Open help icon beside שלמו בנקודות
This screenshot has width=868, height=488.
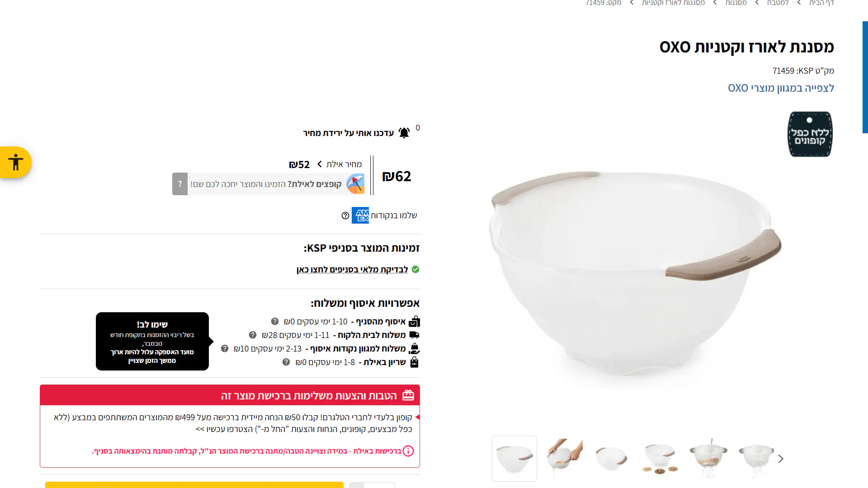pyautogui.click(x=345, y=216)
